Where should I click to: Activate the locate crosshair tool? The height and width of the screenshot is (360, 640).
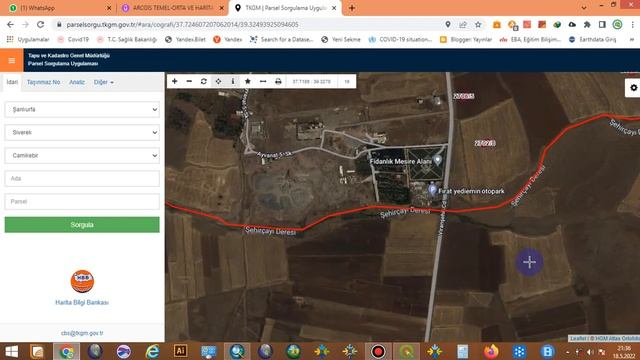click(218, 81)
